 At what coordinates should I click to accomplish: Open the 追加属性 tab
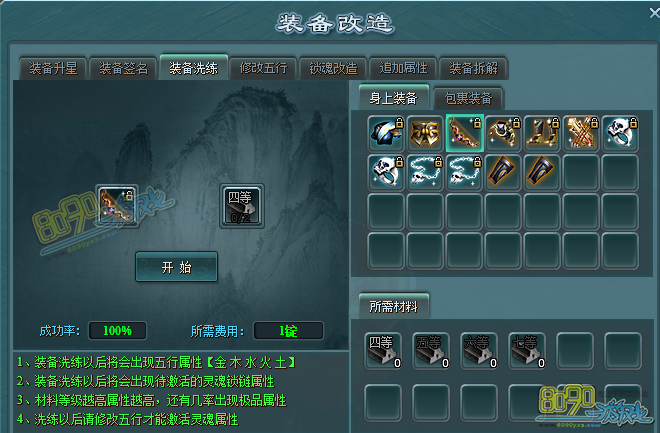(x=403, y=68)
